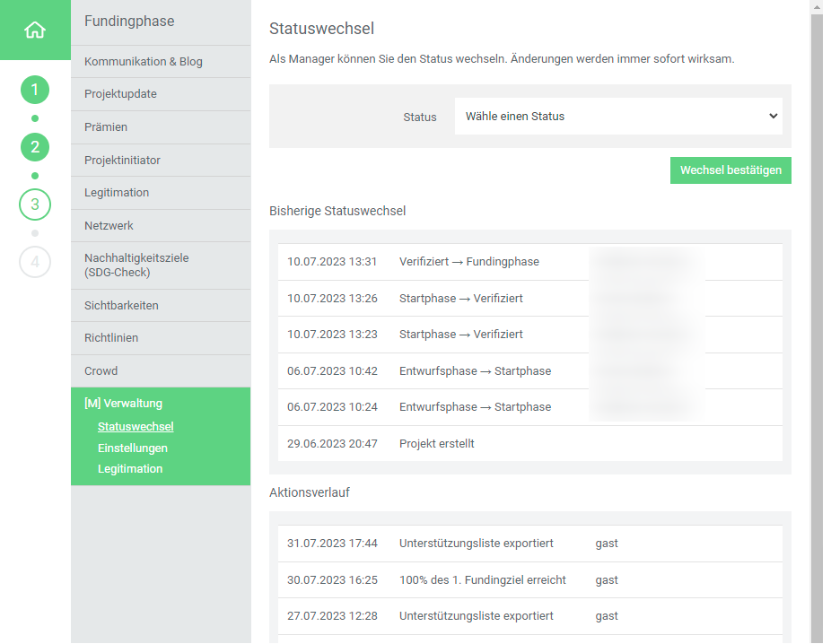Navigate to Prämien
Screen dimensions: 831x644
[x=106, y=127]
